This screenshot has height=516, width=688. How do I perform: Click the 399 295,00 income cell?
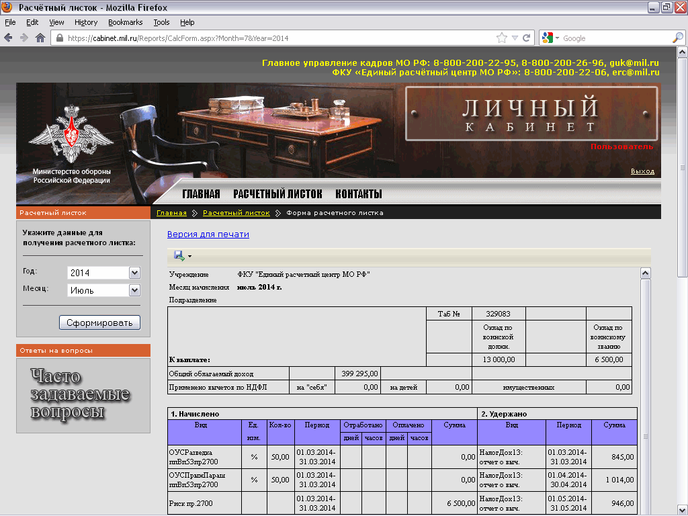(358, 374)
